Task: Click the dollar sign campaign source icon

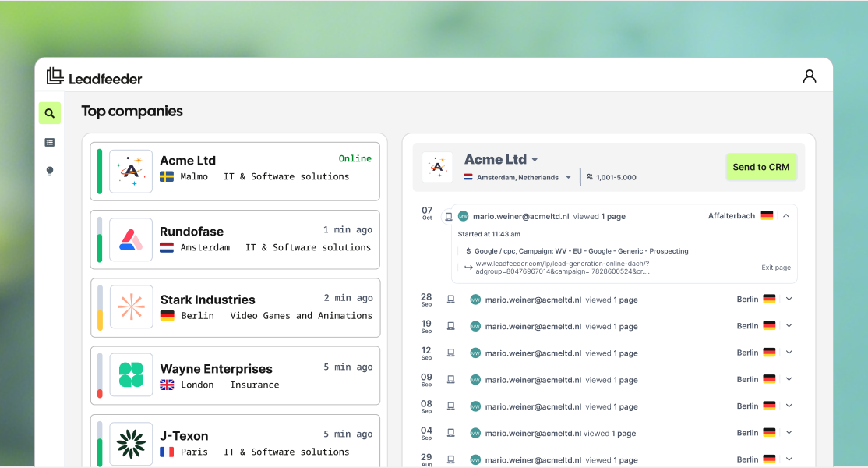Action: click(x=468, y=251)
